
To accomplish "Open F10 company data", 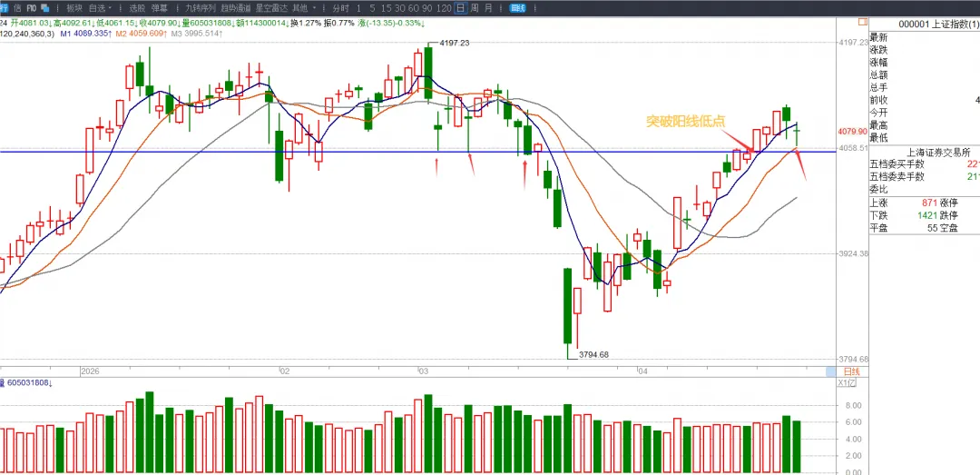I will (x=31, y=8).
